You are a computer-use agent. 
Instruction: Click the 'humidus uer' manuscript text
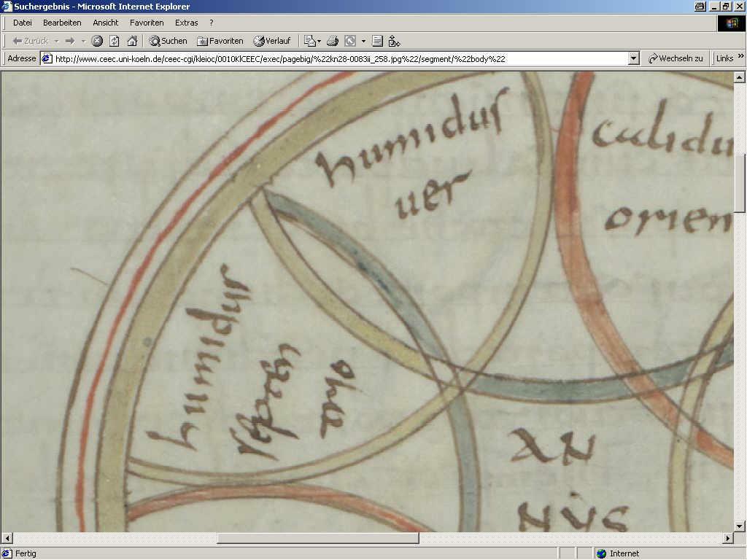pyautogui.click(x=414, y=155)
